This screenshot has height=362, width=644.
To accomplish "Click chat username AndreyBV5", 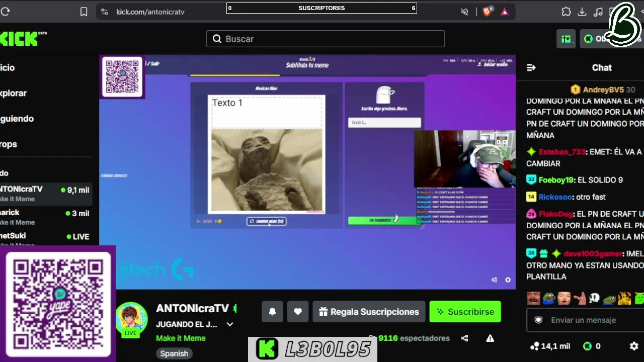I will [603, 89].
